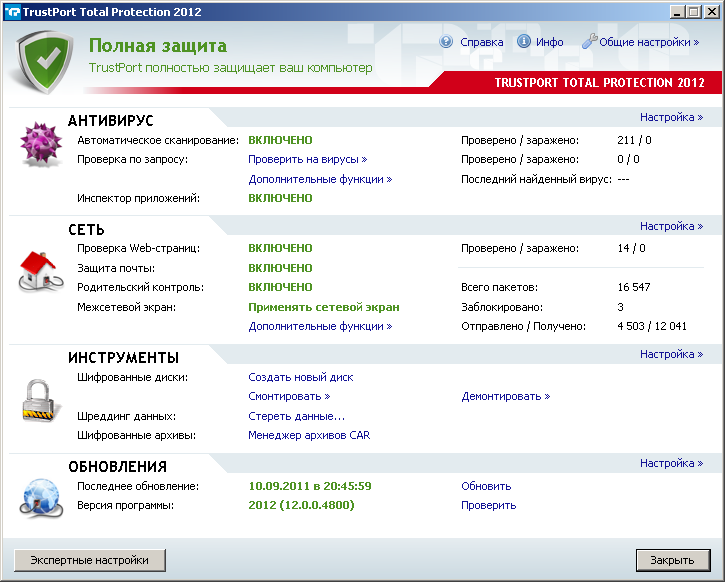Viewport: 725px width, 582px height.
Task: Click the red TRUSTPORT TOTAL PROTECTION 2012 banner
Action: point(599,83)
